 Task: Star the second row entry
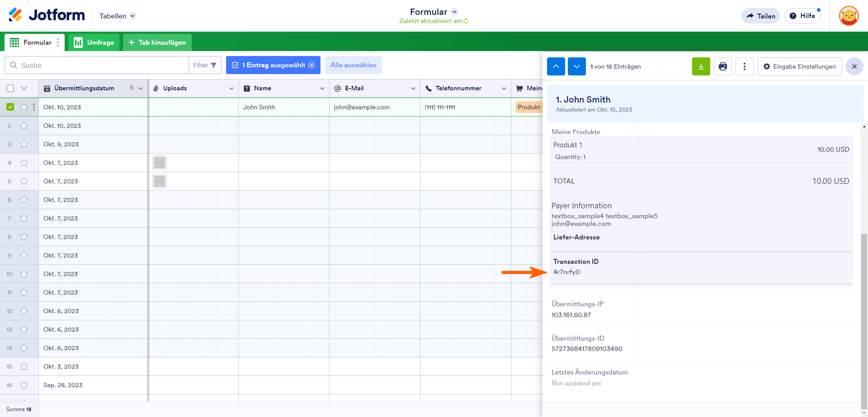[x=24, y=126]
